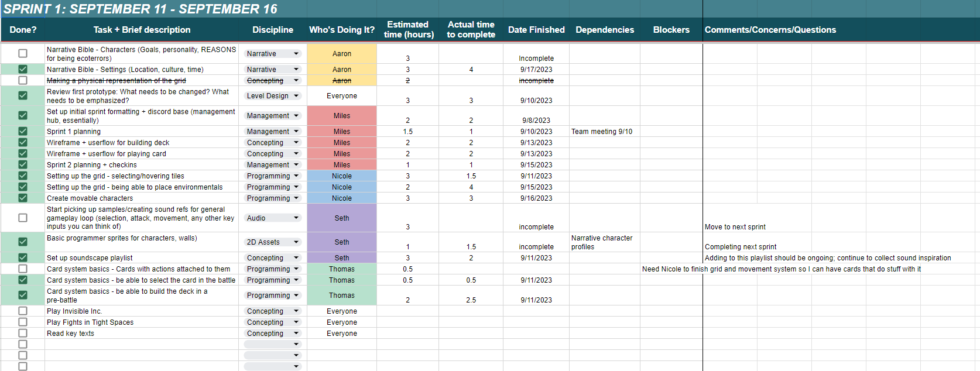The height and width of the screenshot is (371, 980).
Task: Open the Programming dropdown for "Create movable characters"
Action: (296, 198)
